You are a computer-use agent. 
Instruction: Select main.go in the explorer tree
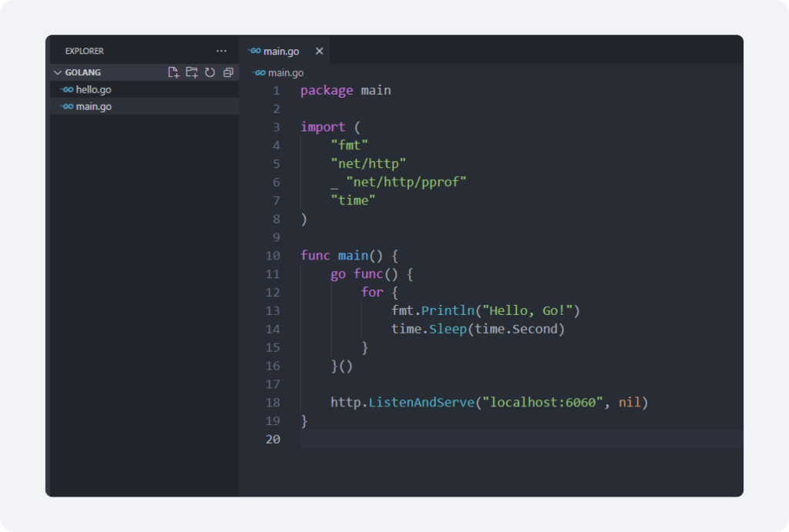(93, 106)
